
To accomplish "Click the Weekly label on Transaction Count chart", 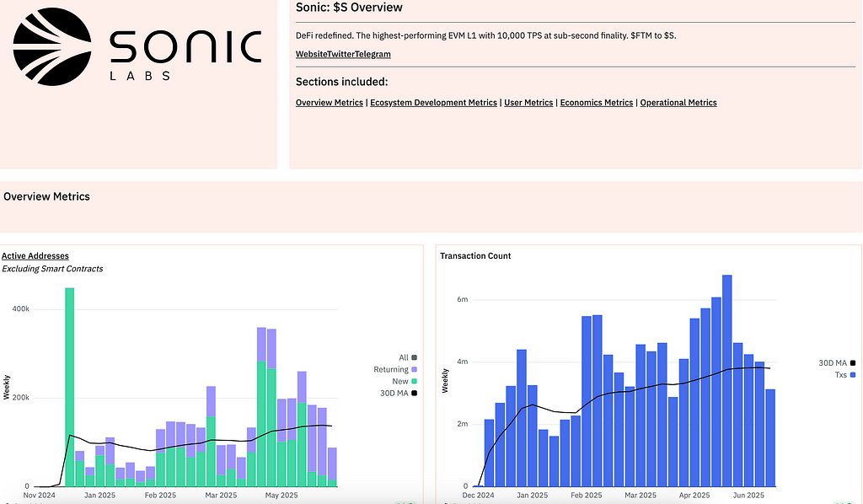I will coord(445,381).
